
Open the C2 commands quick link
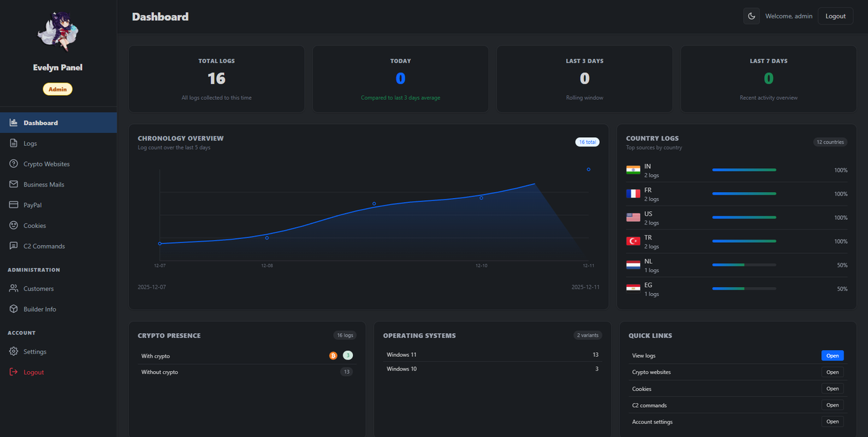(832, 405)
